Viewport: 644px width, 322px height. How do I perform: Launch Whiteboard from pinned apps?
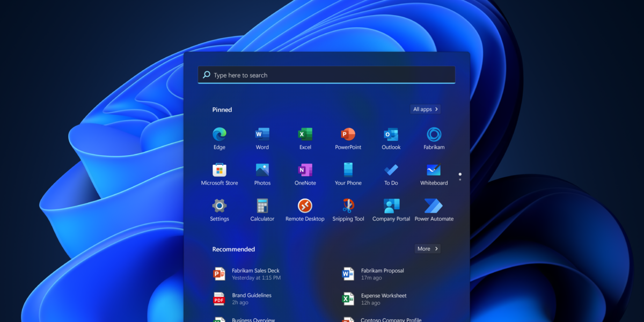434,171
